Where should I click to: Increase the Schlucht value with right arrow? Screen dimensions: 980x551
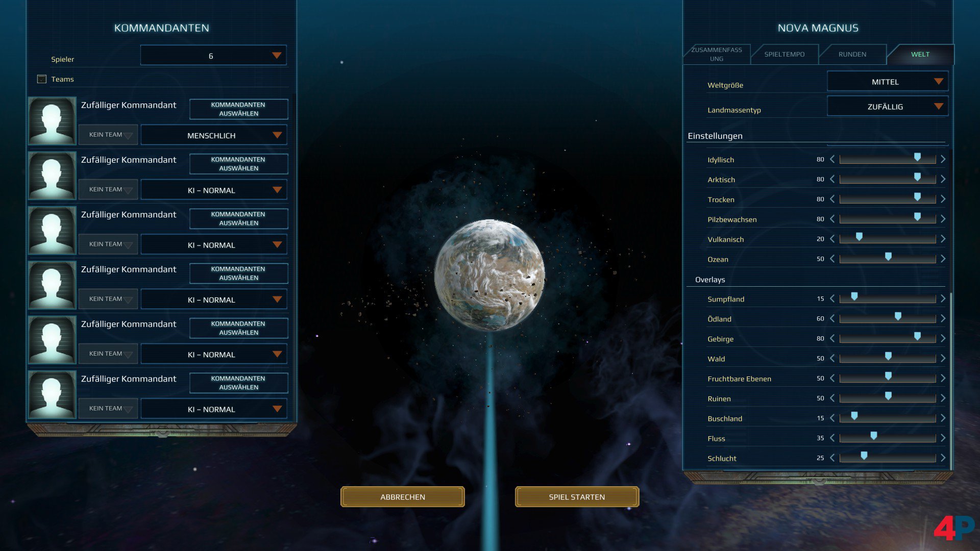click(x=943, y=457)
